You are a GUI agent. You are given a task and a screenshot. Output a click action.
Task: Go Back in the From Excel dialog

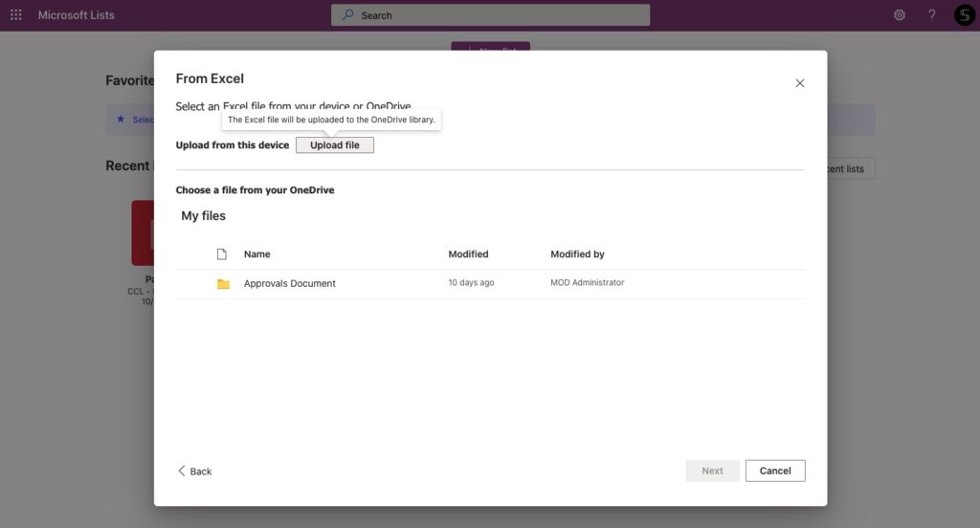coord(195,472)
